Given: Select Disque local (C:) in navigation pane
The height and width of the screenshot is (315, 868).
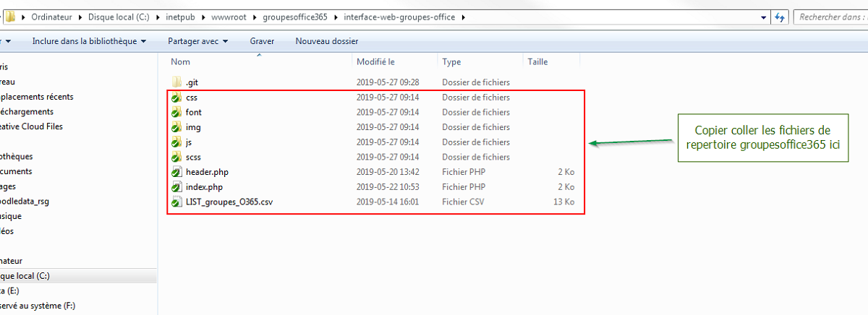Looking at the screenshot, I should 26,276.
